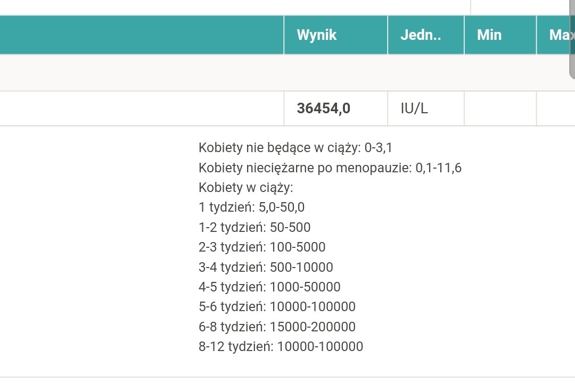
Task: Select the "5-6 tydzień: 10000-100000" range line
Action: (277, 307)
